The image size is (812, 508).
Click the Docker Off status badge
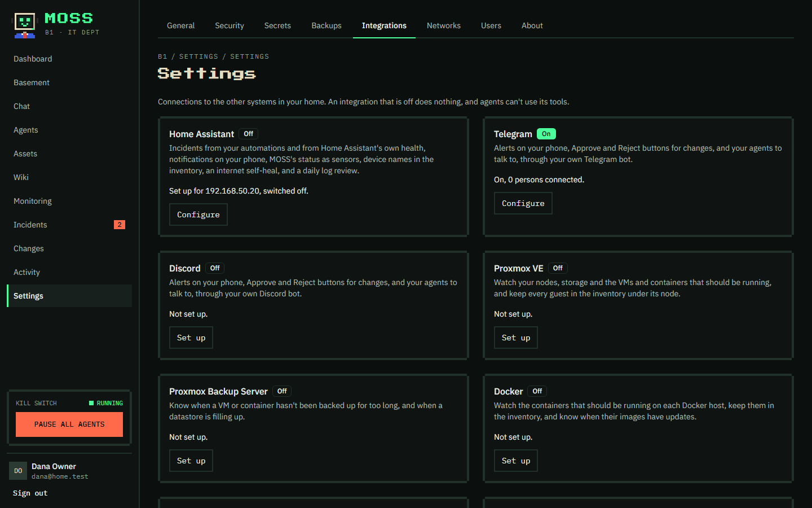point(537,391)
